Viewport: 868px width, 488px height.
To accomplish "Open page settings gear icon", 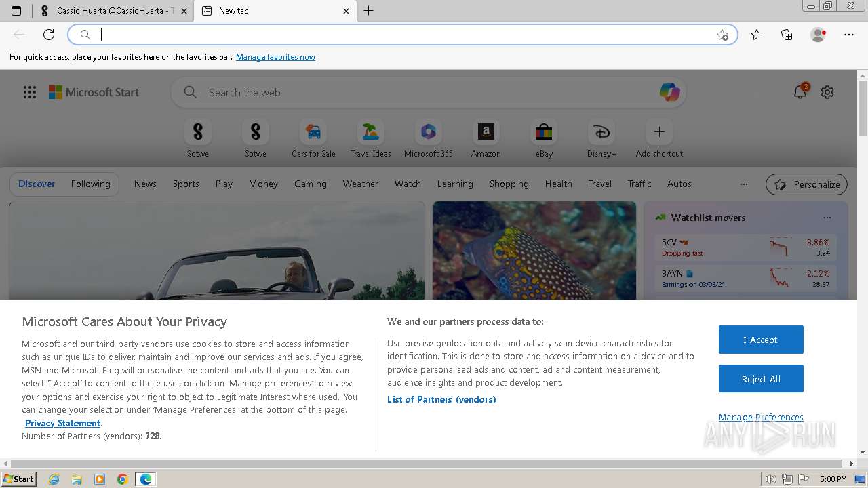I will tap(827, 92).
